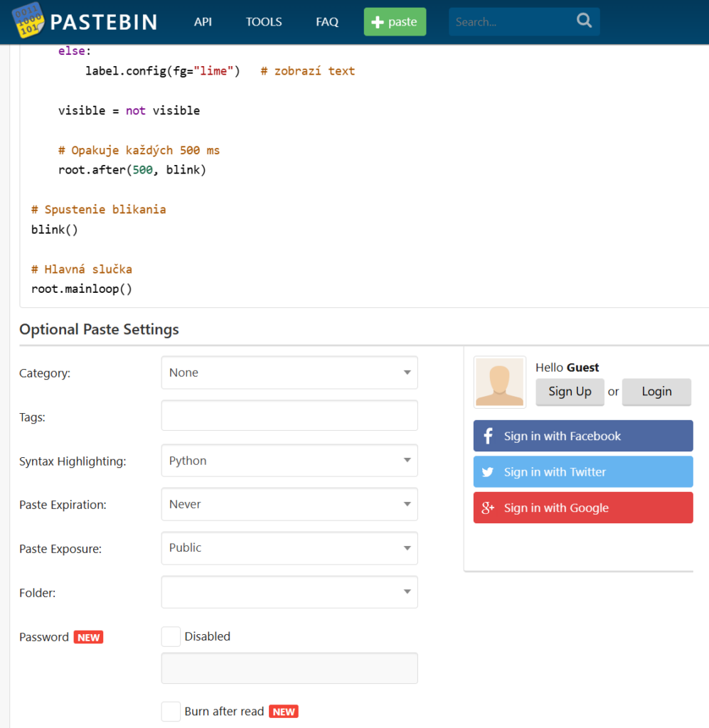Viewport: 709px width, 728px height.
Task: Click the comment '# Opakuje každých 500 ms'
Action: [139, 151]
